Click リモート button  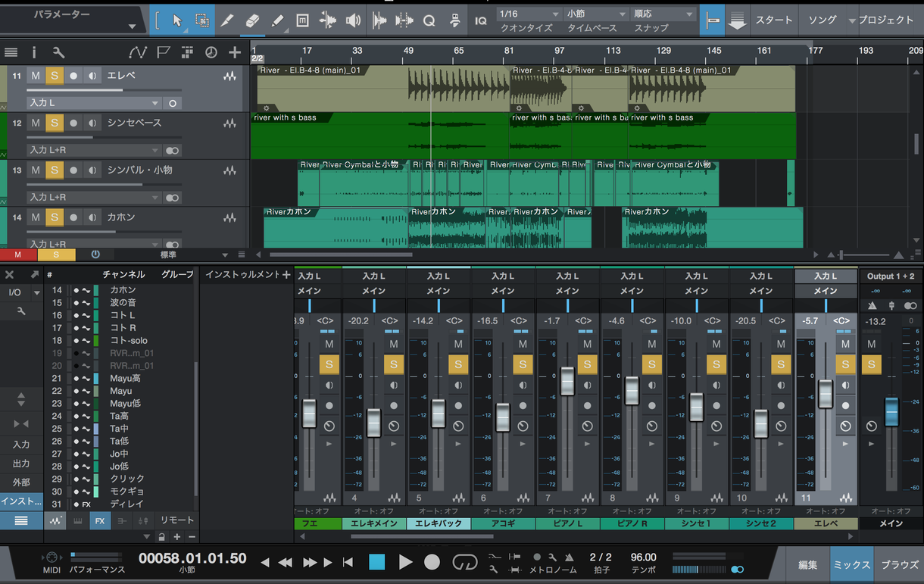pyautogui.click(x=177, y=520)
